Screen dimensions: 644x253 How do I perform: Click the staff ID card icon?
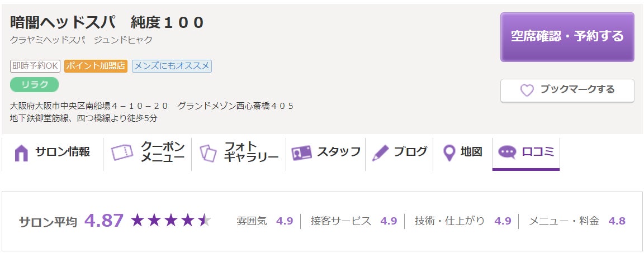[x=301, y=152]
